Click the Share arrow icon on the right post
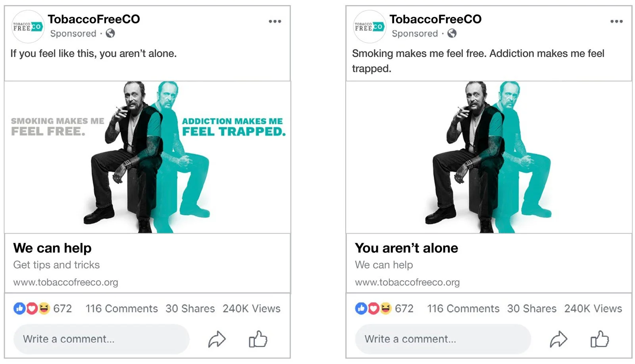 (558, 339)
